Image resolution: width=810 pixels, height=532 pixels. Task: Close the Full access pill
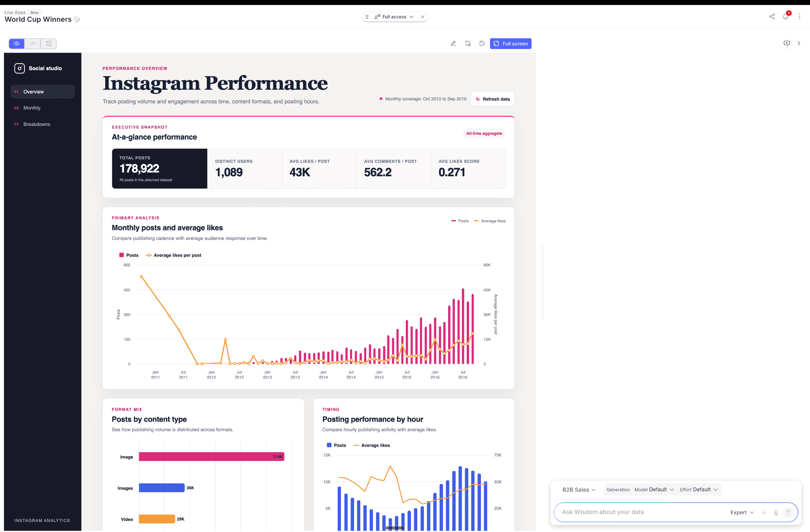[423, 17]
